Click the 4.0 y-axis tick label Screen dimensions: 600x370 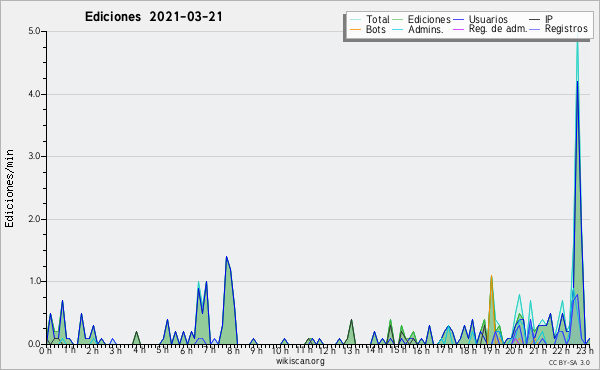click(34, 94)
